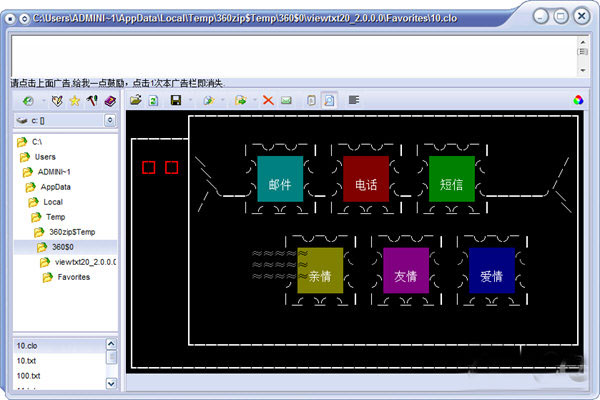The height and width of the screenshot is (400, 600).
Task: Click the back navigation arrow icon
Action: (27, 101)
